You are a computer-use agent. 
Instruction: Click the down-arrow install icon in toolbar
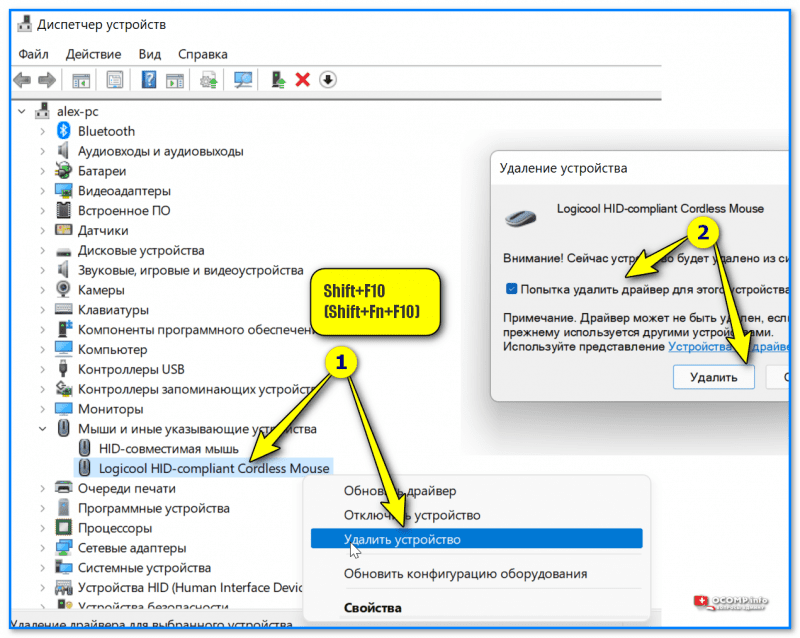tap(328, 80)
